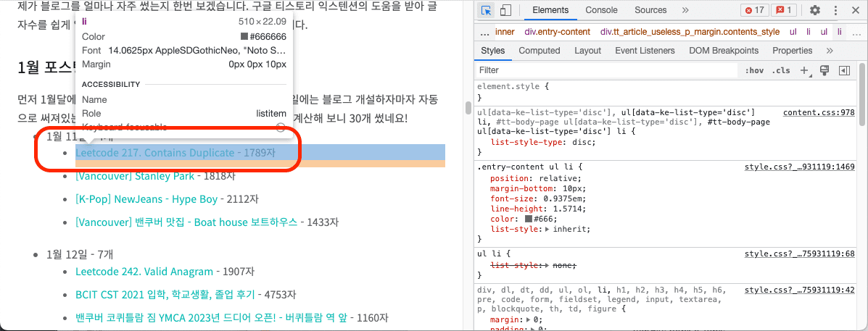The height and width of the screenshot is (331, 868).
Task: Click in the styles Filter field
Action: [x=606, y=70]
